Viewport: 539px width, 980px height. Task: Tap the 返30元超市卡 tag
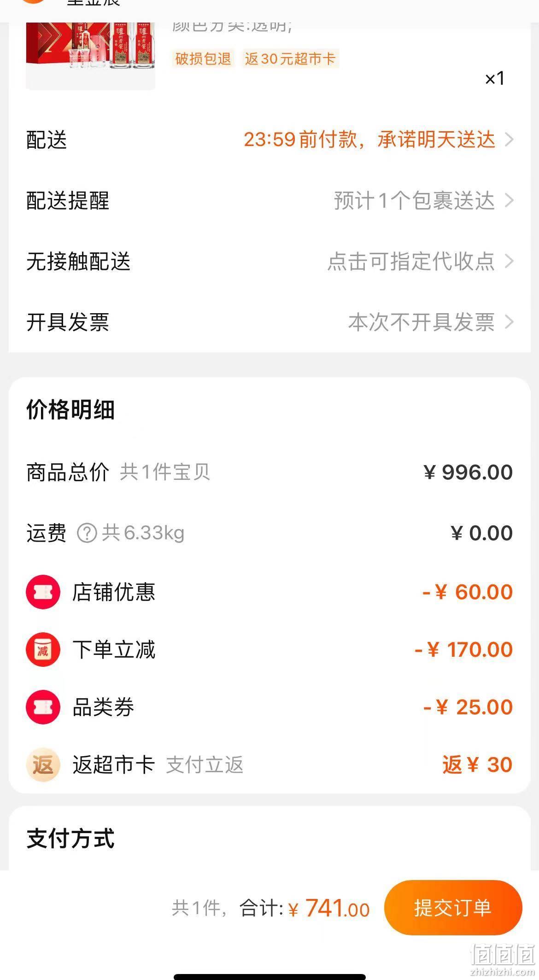(290, 58)
